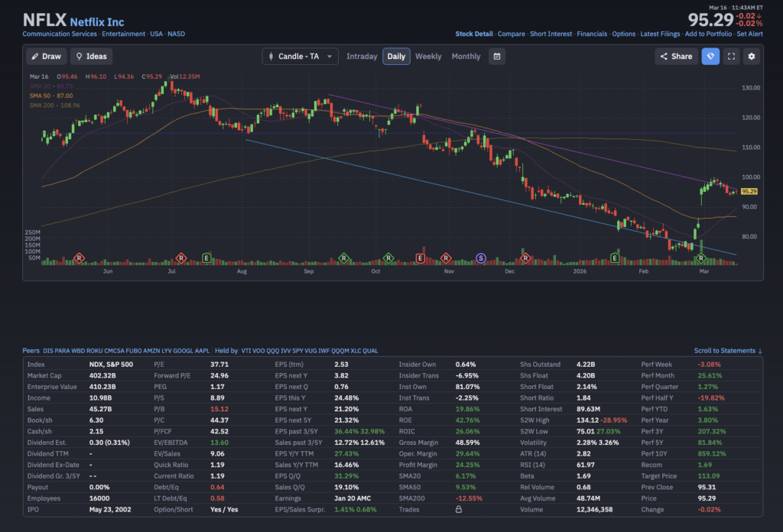The image size is (783, 532).
Task: Click the Share chart button
Action: point(675,57)
